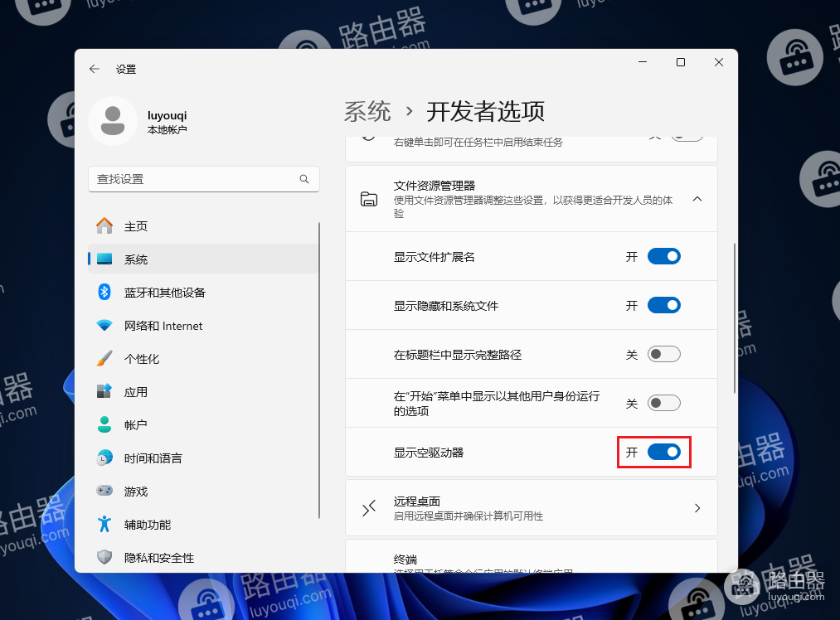Click the 远程桌面 row title
The width and height of the screenshot is (840, 620).
pos(417,501)
